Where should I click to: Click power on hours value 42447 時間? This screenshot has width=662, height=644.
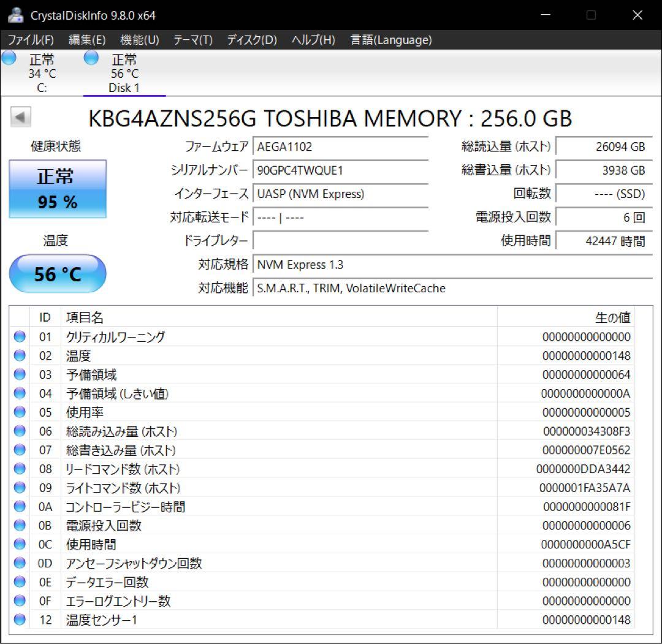(x=604, y=241)
